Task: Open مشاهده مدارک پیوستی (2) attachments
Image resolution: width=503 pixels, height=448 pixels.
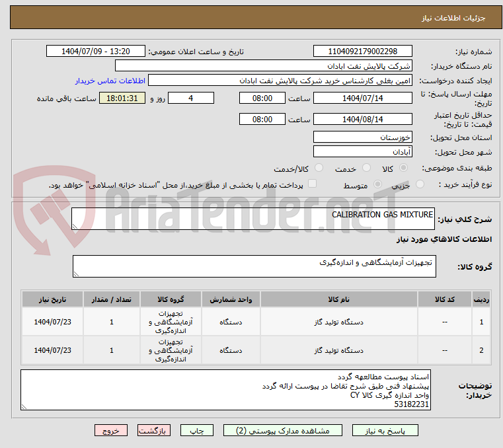Action: point(283,430)
